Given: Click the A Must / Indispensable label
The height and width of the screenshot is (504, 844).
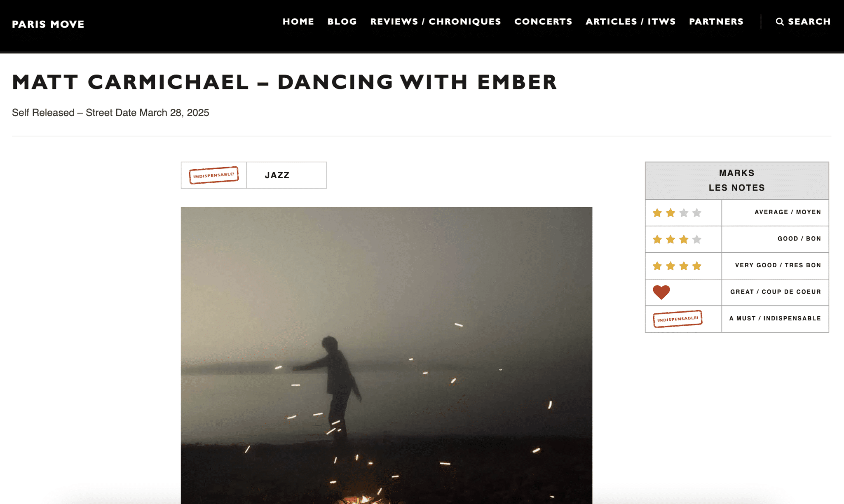Looking at the screenshot, I should (x=775, y=318).
